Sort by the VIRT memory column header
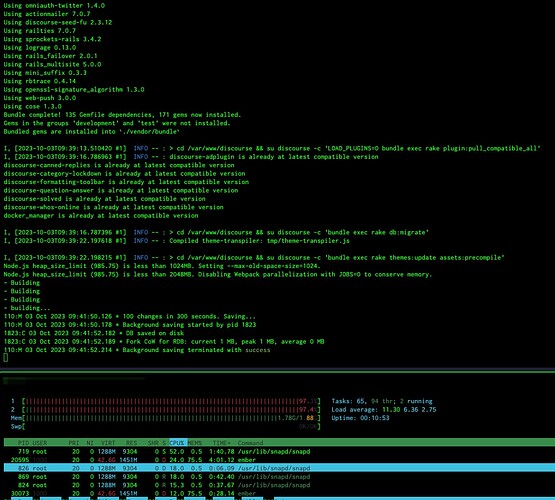This screenshot has width=555, height=500. tap(108, 443)
